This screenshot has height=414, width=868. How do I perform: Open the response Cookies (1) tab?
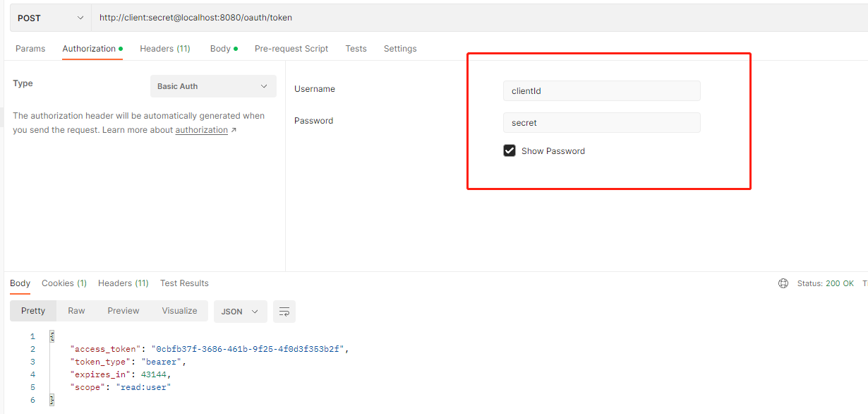tap(64, 283)
